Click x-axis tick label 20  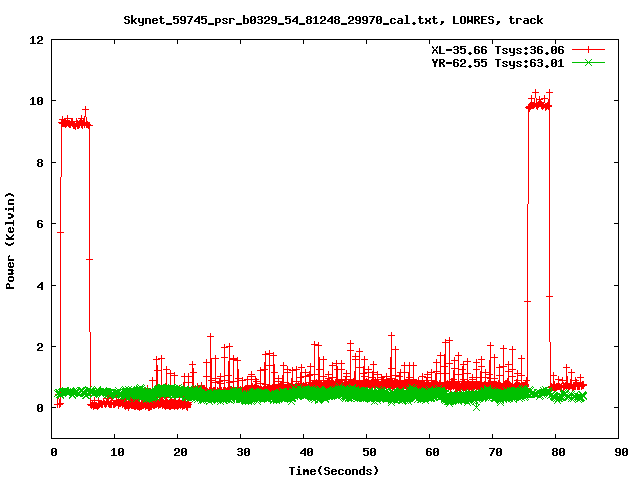[180, 452]
